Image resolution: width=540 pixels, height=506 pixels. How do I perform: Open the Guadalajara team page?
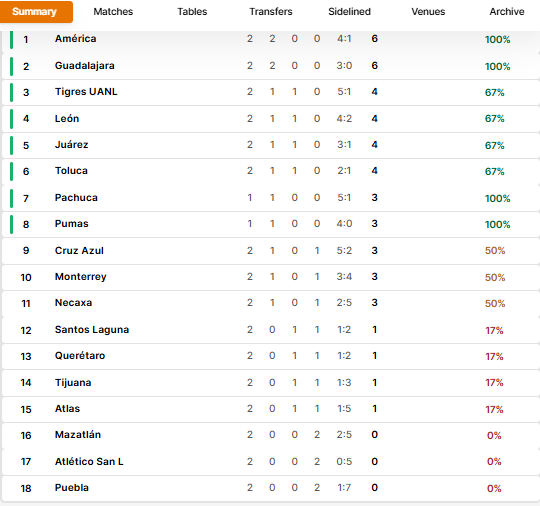(x=85, y=65)
